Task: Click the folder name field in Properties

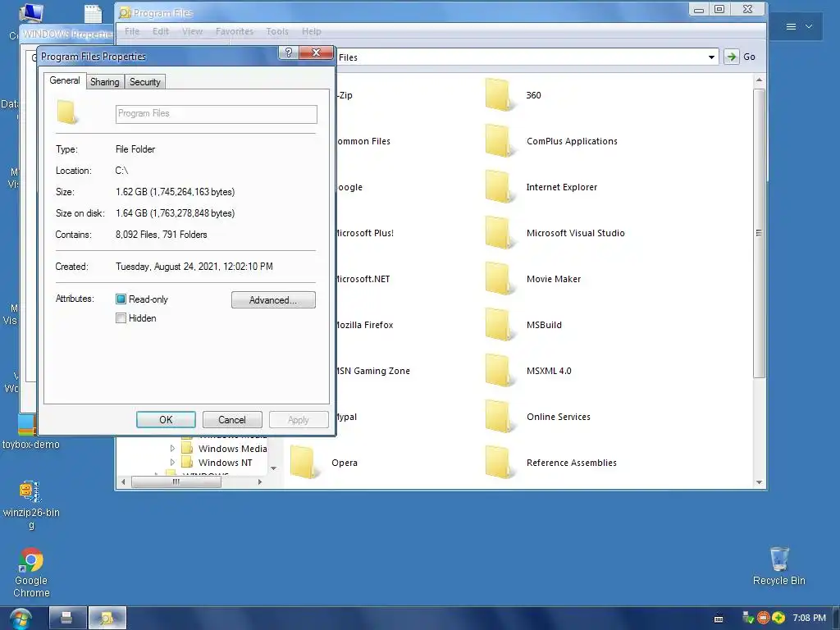Action: 217,113
